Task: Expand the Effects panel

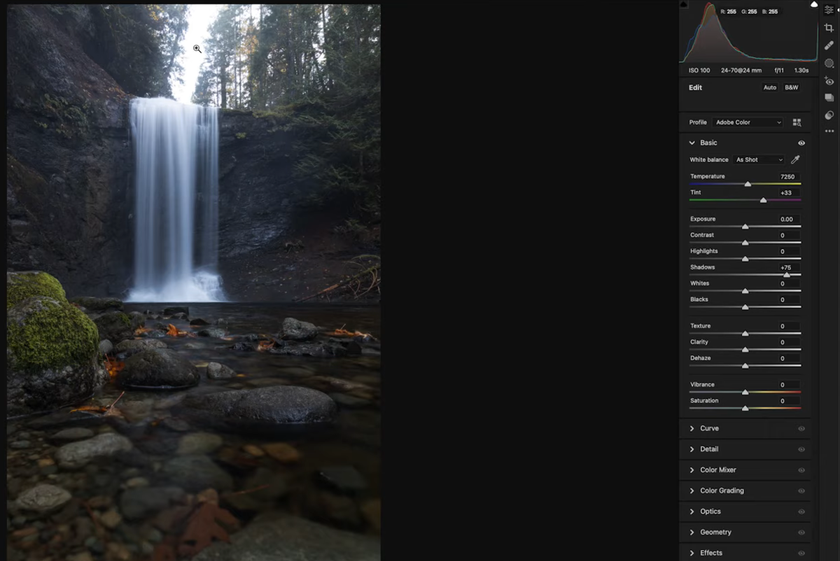Action: pyautogui.click(x=692, y=553)
